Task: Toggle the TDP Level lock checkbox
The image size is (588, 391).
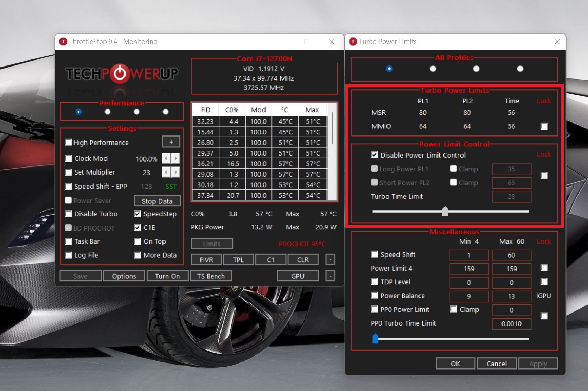Action: [x=544, y=282]
